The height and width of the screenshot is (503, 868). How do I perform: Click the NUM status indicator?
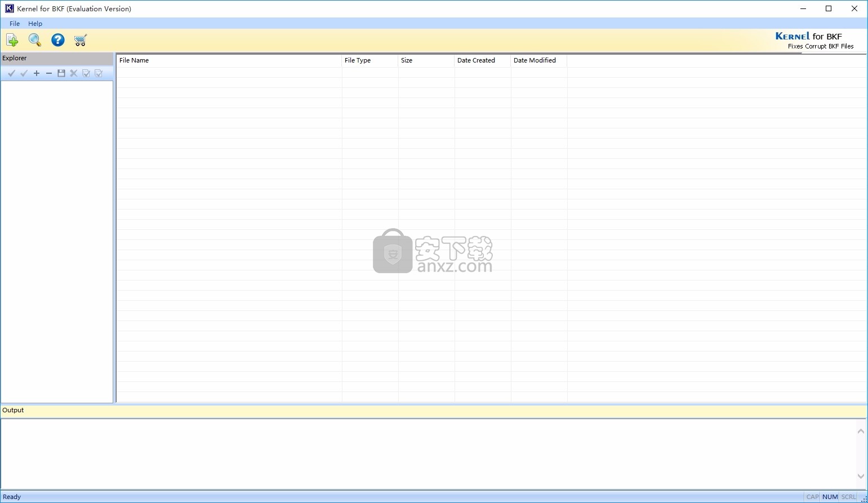(830, 497)
